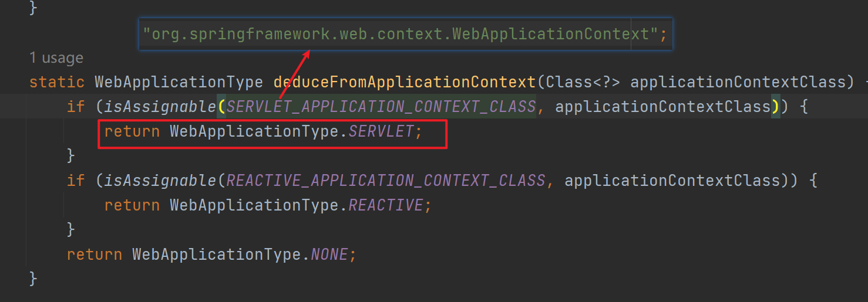Click the static keyword

(x=57, y=82)
